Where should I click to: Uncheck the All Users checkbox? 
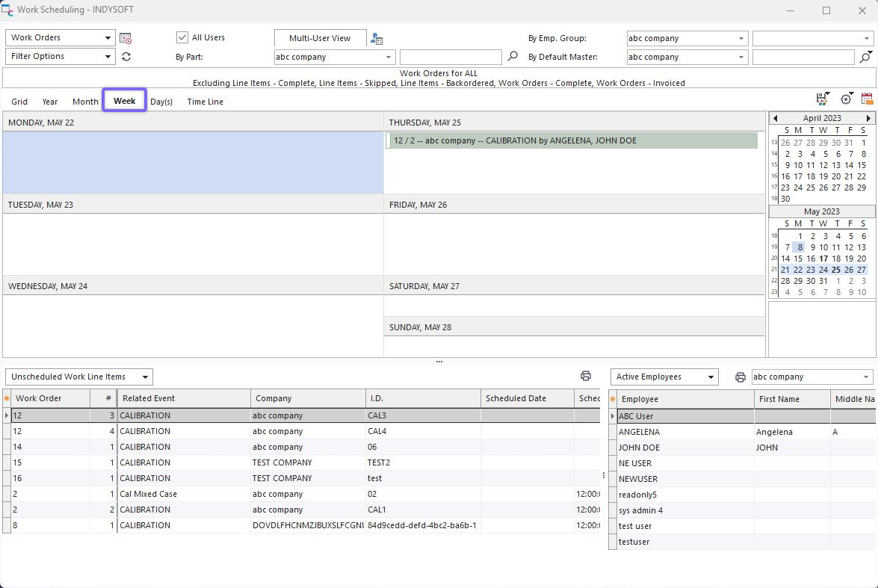coord(182,37)
